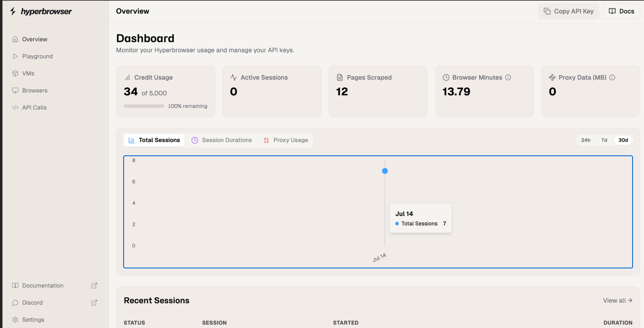644x328 pixels.
Task: Open the Docs button in header
Action: tap(621, 11)
